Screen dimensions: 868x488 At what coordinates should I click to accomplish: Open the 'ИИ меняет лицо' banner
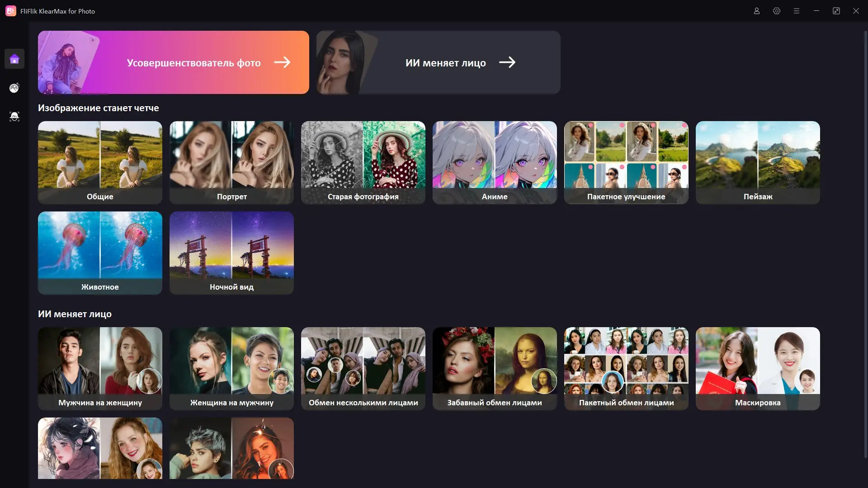(x=438, y=62)
